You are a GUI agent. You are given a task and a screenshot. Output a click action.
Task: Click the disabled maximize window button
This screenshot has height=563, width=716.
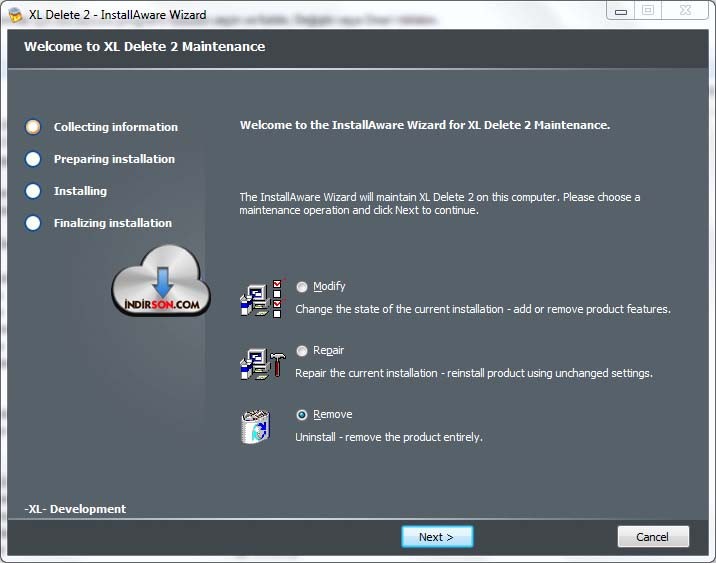(x=648, y=11)
